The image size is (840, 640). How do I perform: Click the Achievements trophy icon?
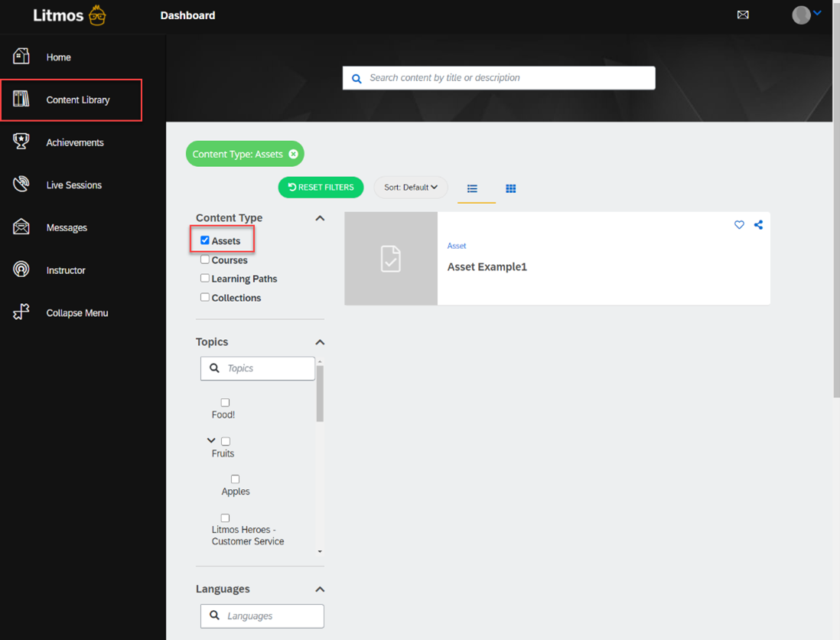[x=21, y=142]
